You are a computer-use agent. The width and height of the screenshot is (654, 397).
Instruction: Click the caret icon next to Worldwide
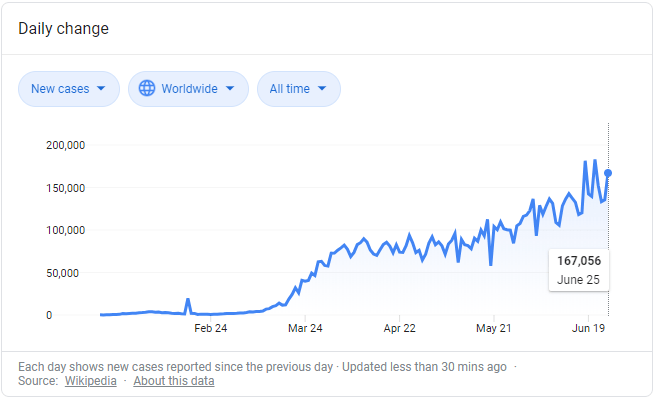point(230,88)
